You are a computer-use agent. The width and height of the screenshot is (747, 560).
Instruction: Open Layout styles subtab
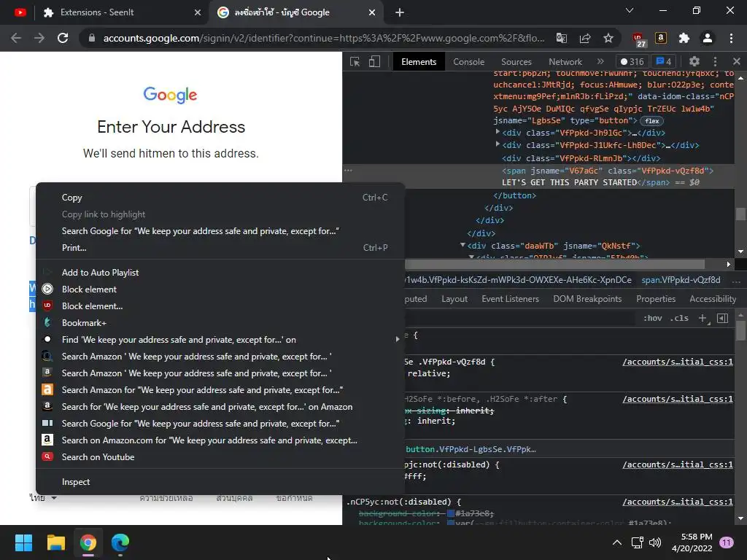click(x=454, y=299)
